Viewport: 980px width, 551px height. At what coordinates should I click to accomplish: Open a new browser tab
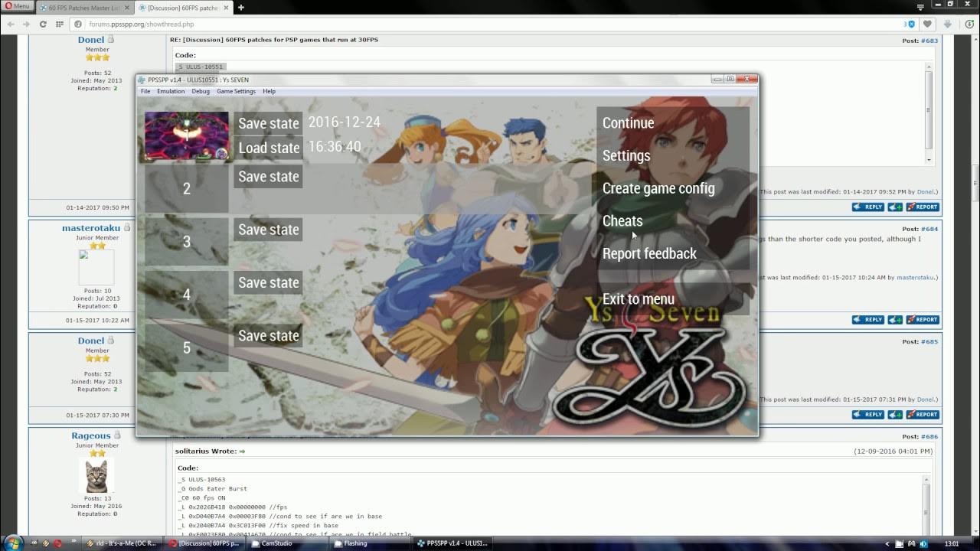pyautogui.click(x=241, y=8)
